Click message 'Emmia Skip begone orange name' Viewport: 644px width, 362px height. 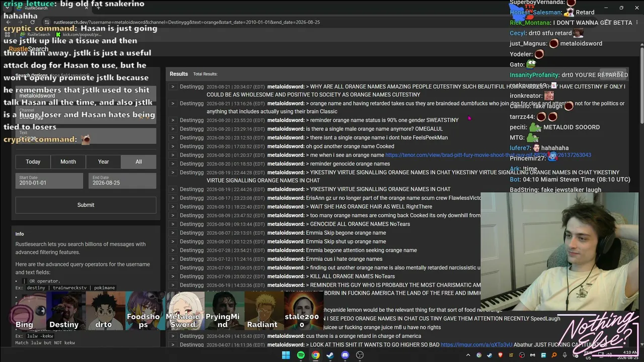[x=346, y=233]
